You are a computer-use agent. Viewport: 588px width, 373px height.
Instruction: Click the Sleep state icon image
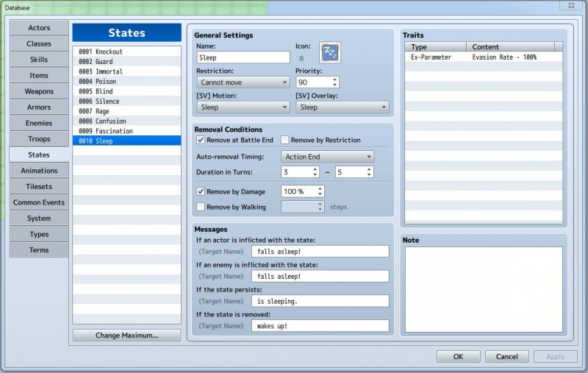coord(329,52)
